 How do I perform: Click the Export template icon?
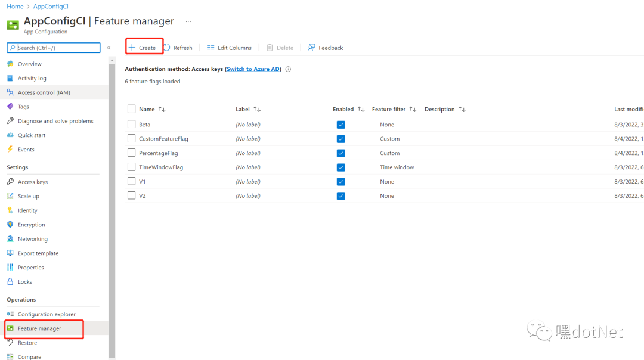tap(10, 253)
